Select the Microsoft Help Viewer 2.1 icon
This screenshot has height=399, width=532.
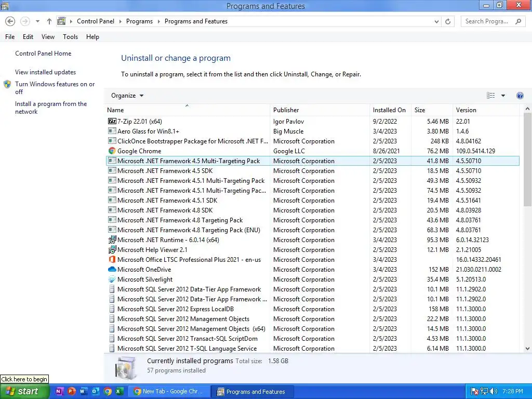click(112, 249)
